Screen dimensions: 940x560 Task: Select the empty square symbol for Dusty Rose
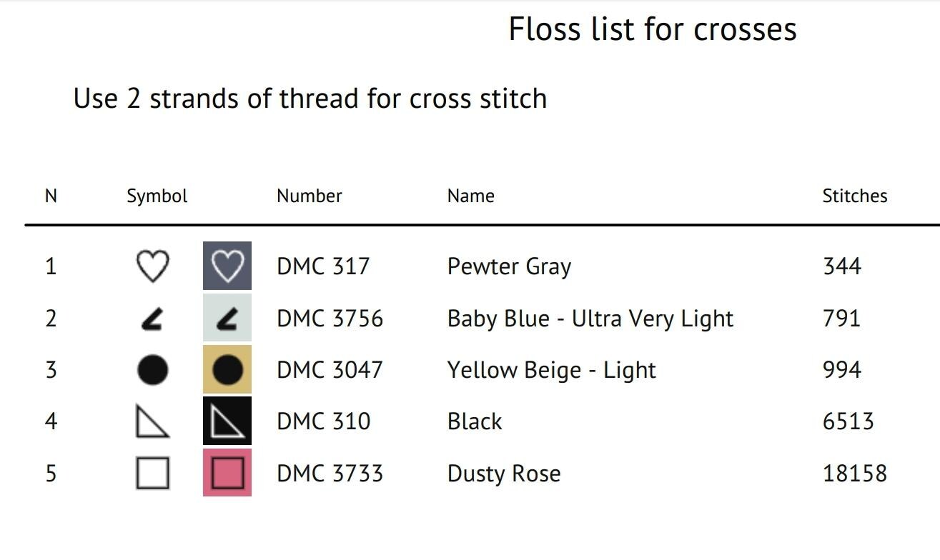coord(152,473)
